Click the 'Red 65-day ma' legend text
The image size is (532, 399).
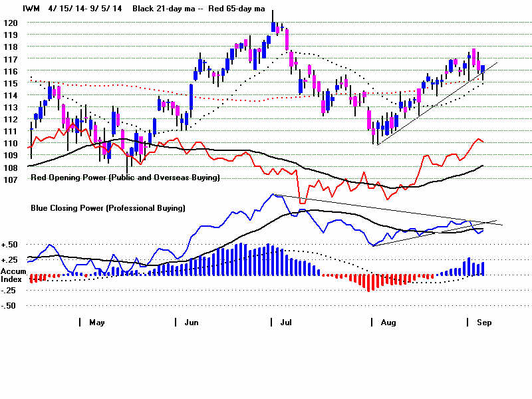[x=237, y=9]
